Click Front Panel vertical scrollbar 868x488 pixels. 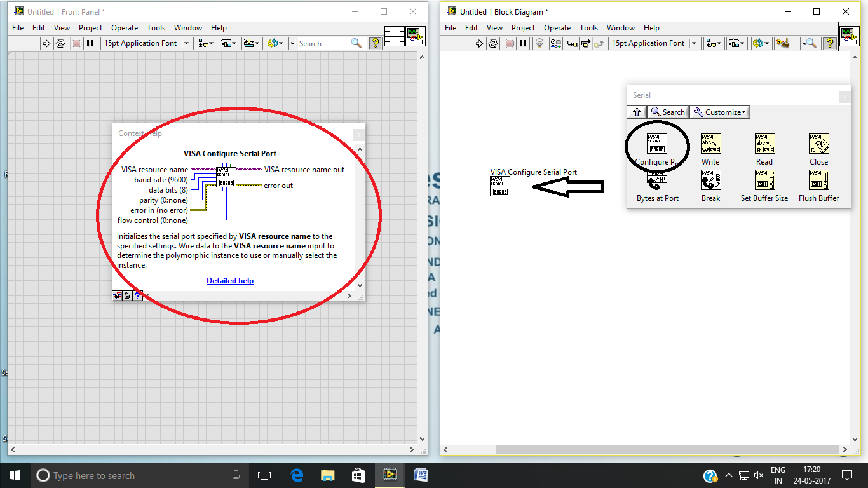click(423, 248)
